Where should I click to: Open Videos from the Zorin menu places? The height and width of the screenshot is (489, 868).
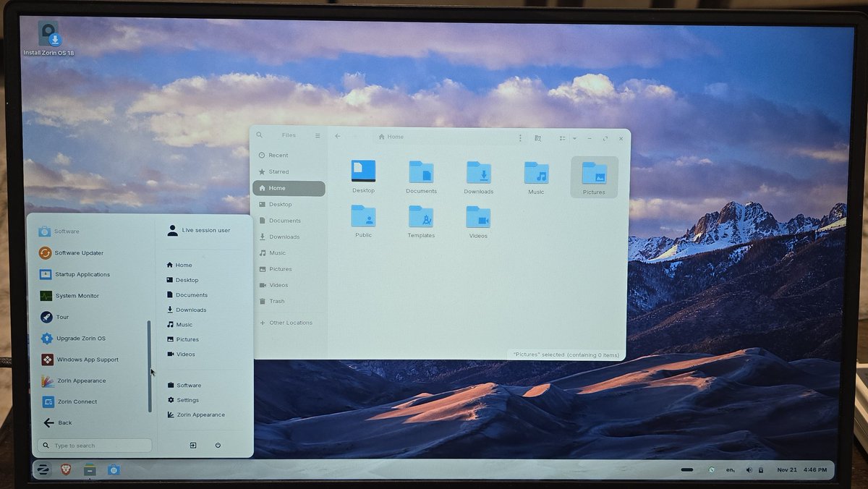click(x=181, y=354)
